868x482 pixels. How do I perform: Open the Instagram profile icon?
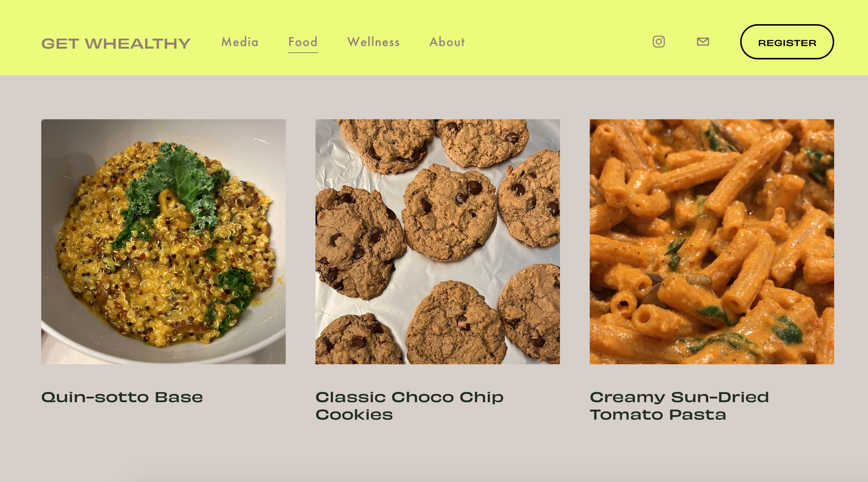pyautogui.click(x=658, y=42)
